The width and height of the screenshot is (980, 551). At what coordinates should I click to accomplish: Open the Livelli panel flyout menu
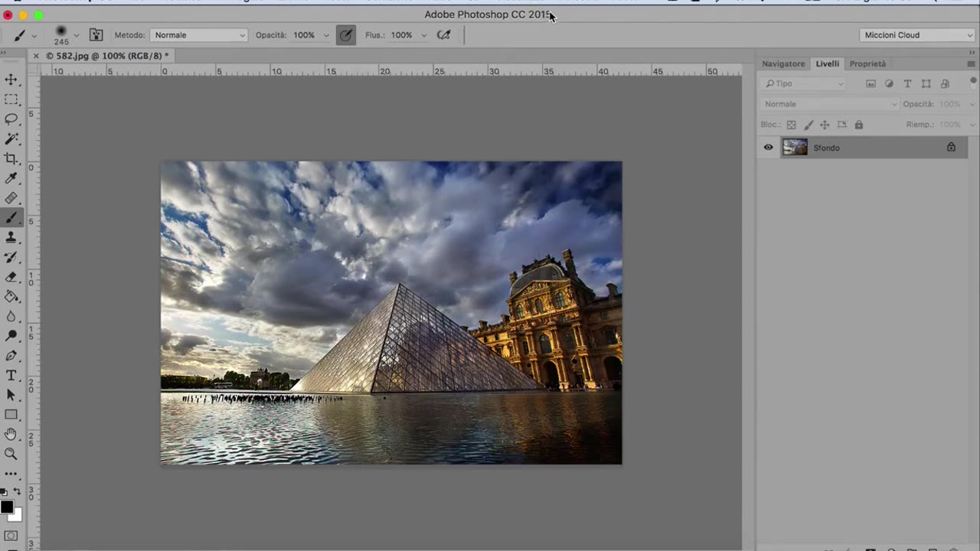pos(973,64)
